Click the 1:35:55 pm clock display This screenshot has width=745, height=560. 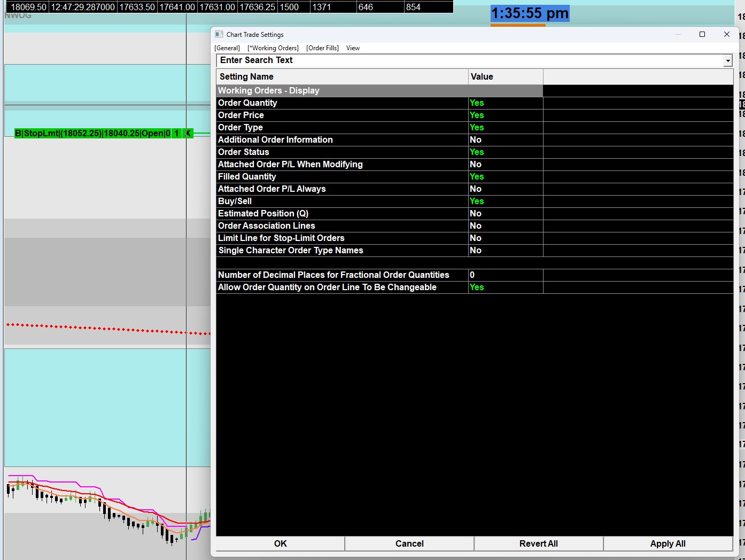(x=530, y=13)
